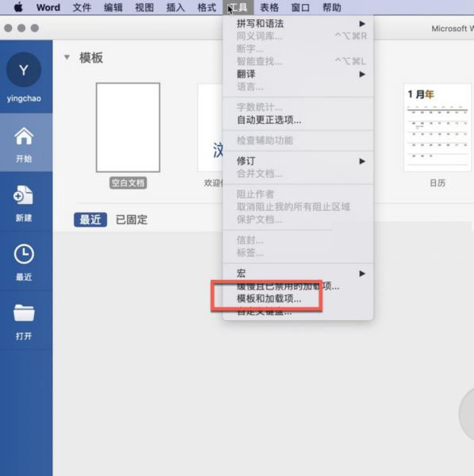Viewport: 474px width, 476px height.
Task: Open the Apple menu
Action: (x=18, y=7)
